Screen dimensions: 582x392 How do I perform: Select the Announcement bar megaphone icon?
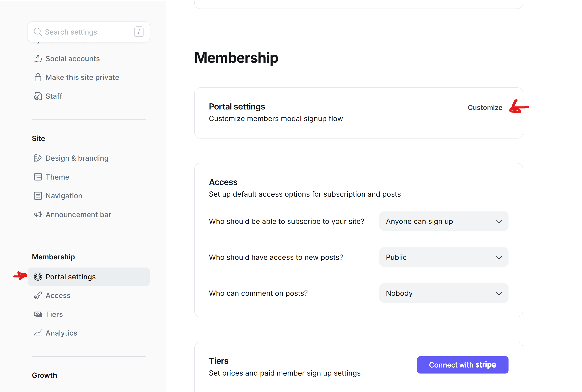click(38, 214)
